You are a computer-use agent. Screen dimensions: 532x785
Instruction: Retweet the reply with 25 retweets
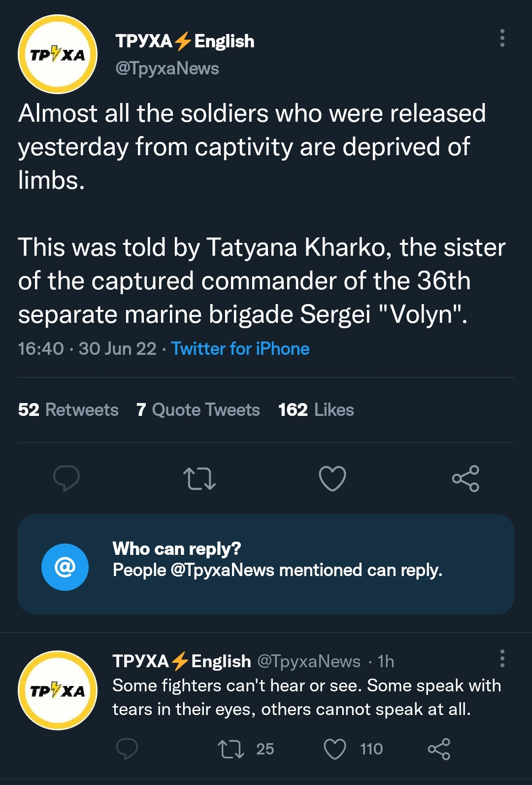(231, 749)
